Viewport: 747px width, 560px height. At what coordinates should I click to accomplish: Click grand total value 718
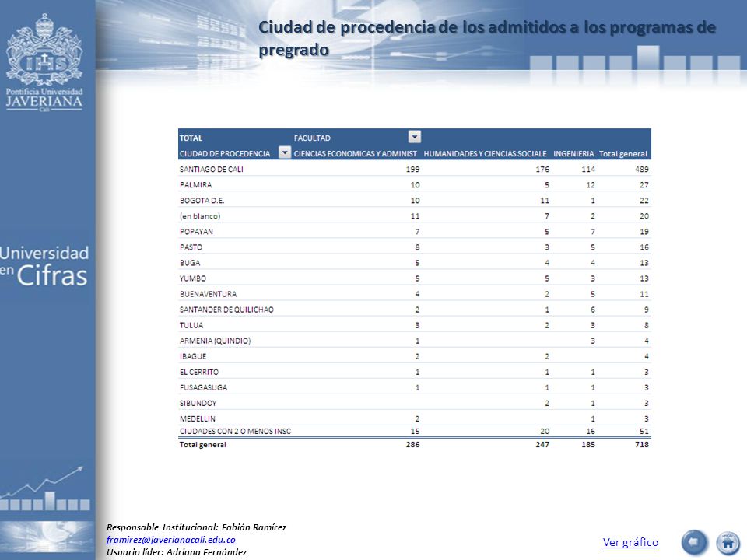coord(642,444)
